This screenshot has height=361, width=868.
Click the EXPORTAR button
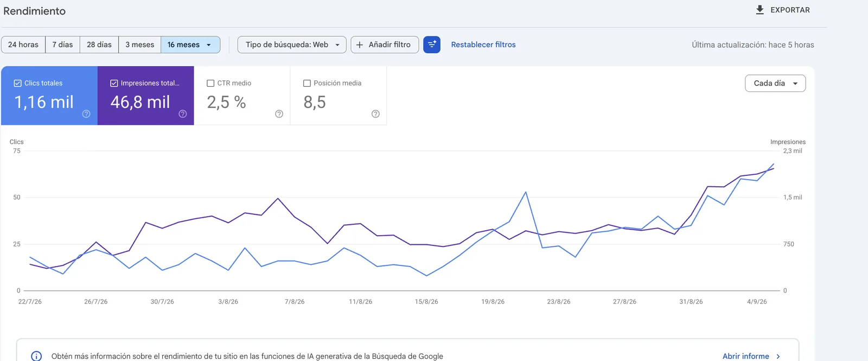tap(783, 10)
